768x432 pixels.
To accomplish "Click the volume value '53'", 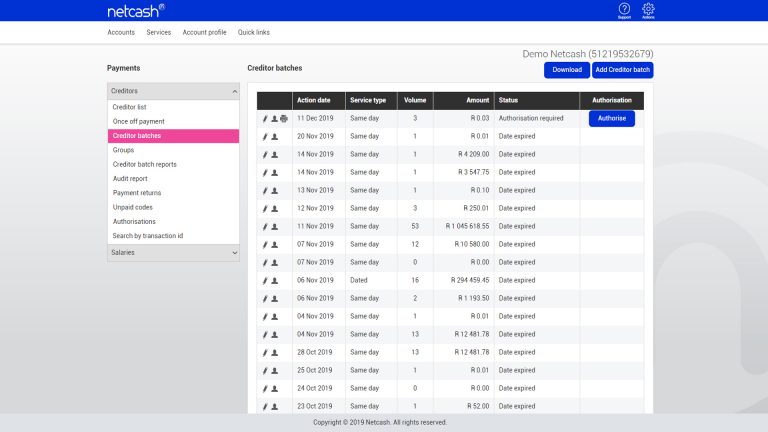I will click(x=415, y=226).
